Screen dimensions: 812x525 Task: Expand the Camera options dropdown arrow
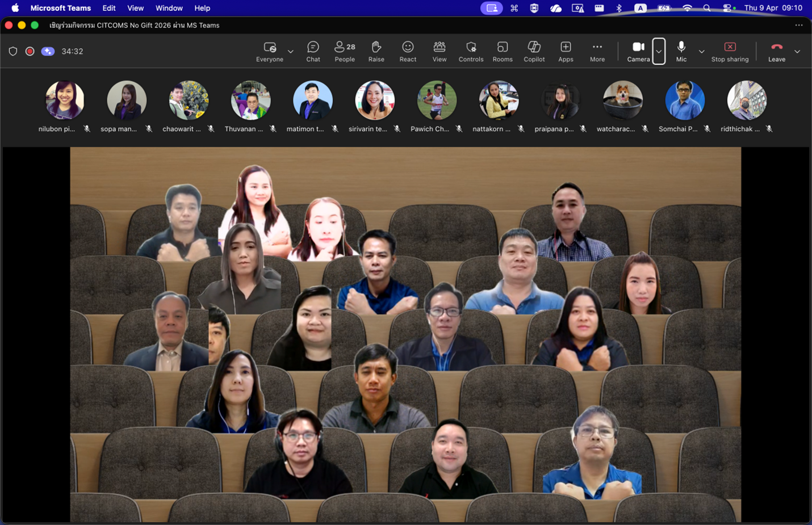[659, 51]
